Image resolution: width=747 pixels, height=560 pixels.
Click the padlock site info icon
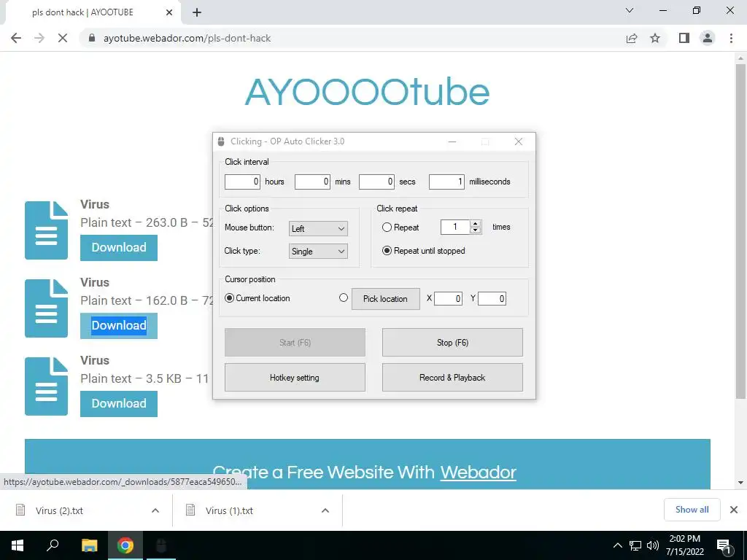pyautogui.click(x=93, y=38)
